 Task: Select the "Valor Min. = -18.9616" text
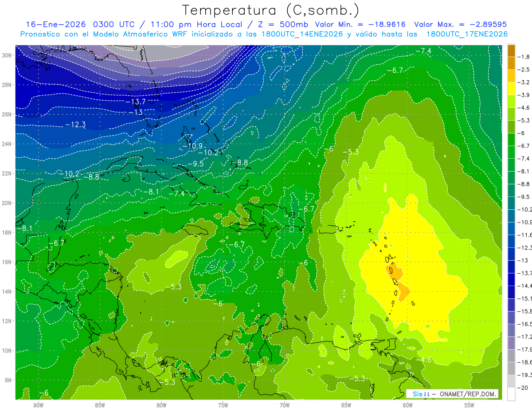361,24
